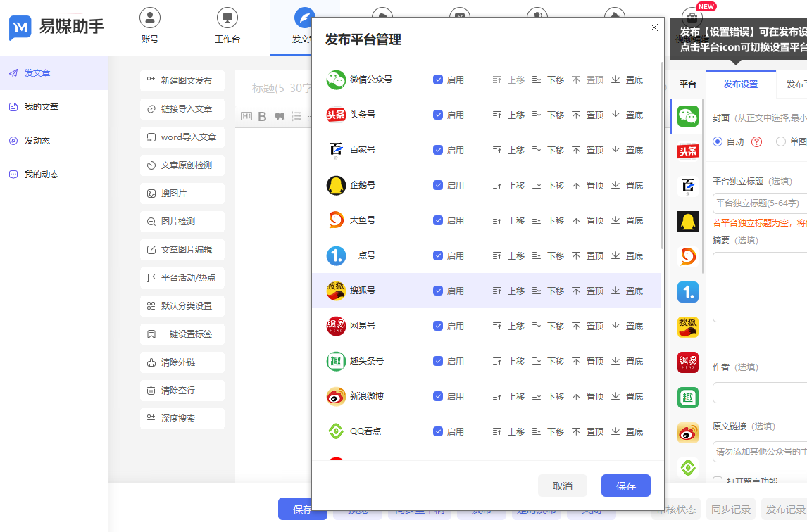
Task: Open 发动态 in left sidebar
Action: (x=54, y=141)
